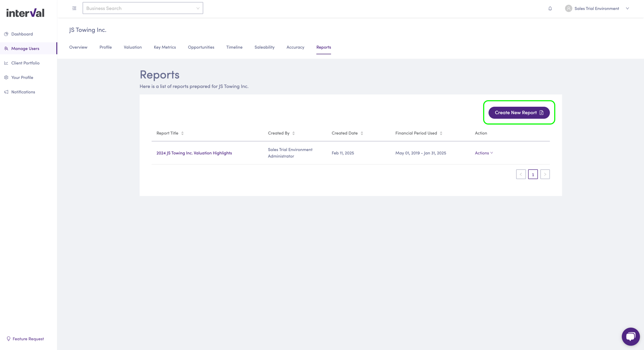Viewport: 644px width, 350px height.
Task: Switch to the Overview tab
Action: tap(78, 47)
